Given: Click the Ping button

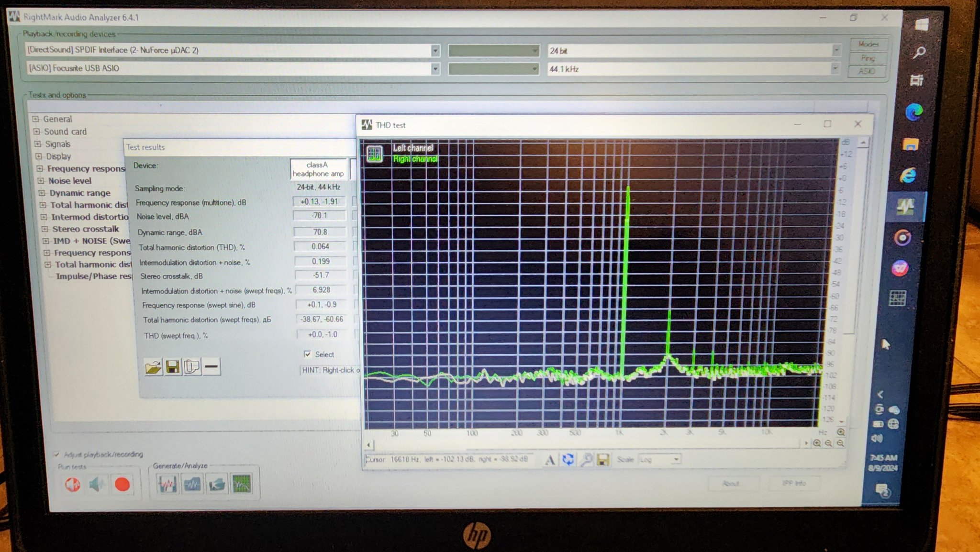Looking at the screenshot, I should point(868,58).
